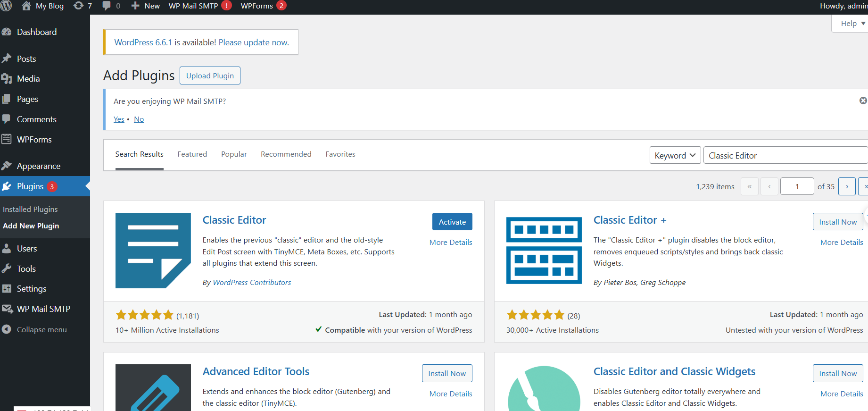Open More Details for Classic Editor and Classic Widgets
The height and width of the screenshot is (411, 868).
842,394
